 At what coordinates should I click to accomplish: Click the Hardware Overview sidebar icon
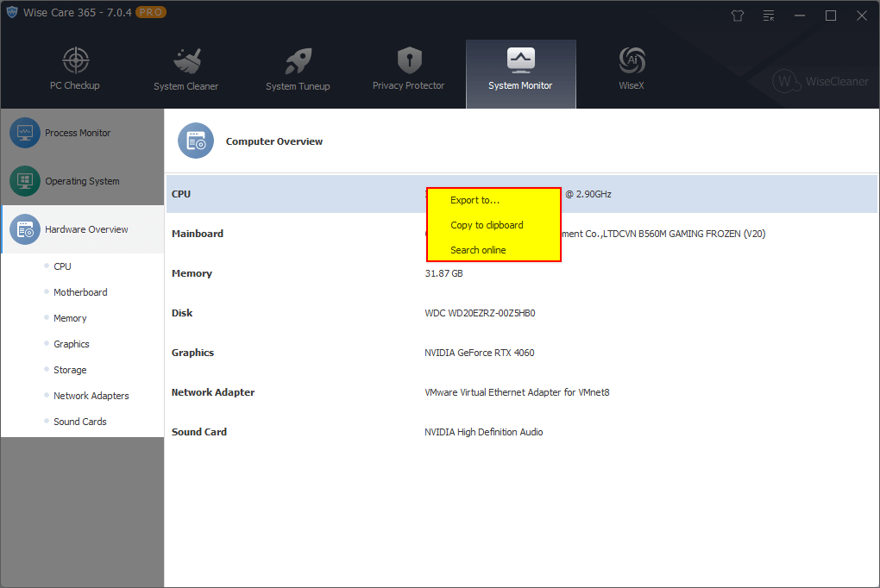tap(25, 229)
